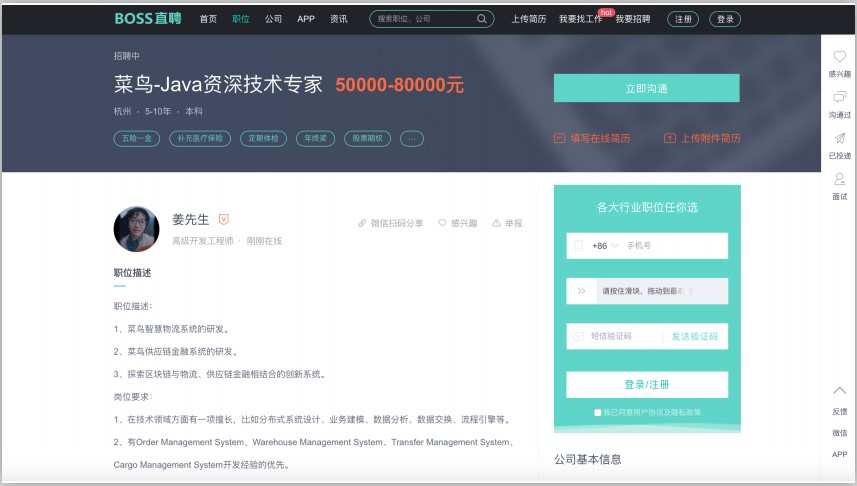Screen dimensions: 857x486
Task: Click the slider handle with double arrows
Action: pos(582,291)
